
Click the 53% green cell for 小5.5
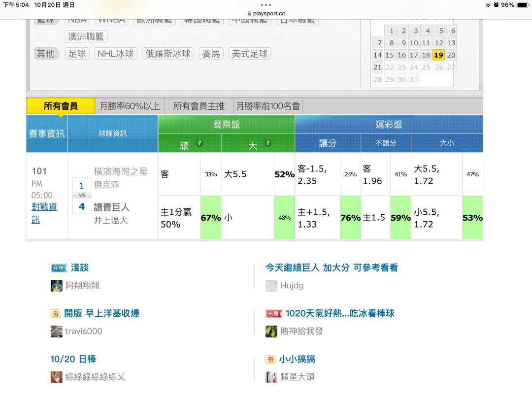pos(472,218)
